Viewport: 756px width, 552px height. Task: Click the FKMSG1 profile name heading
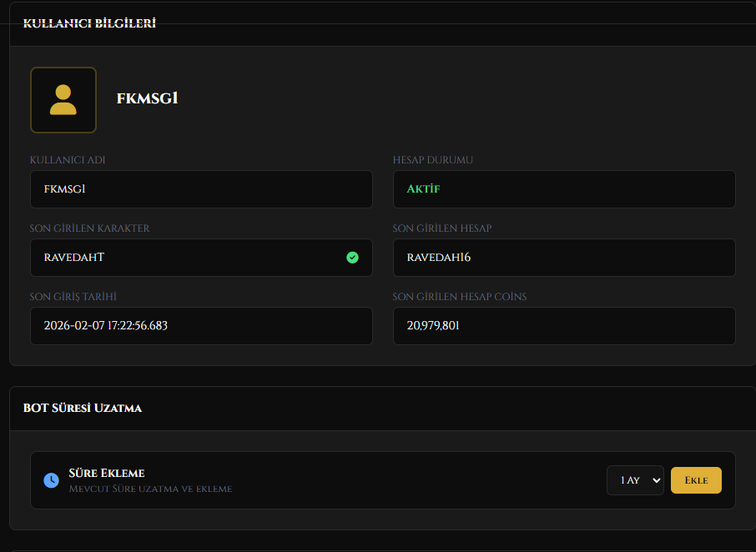147,98
